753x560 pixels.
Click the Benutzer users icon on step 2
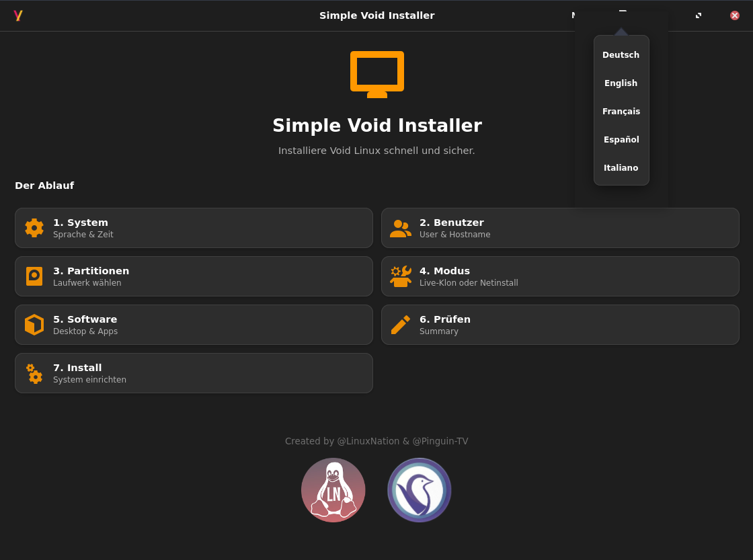click(x=401, y=227)
